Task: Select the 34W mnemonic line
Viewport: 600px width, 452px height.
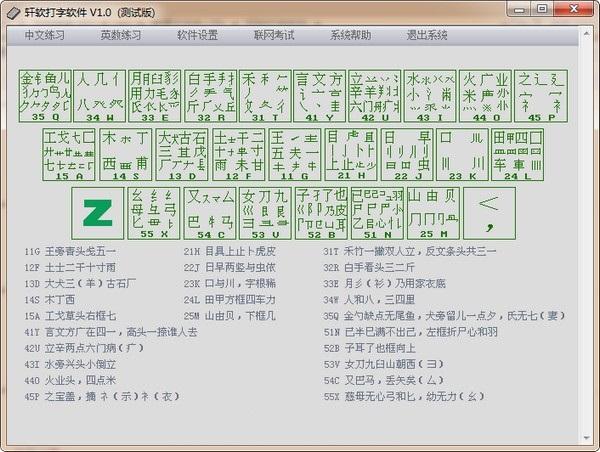Action: pos(369,300)
